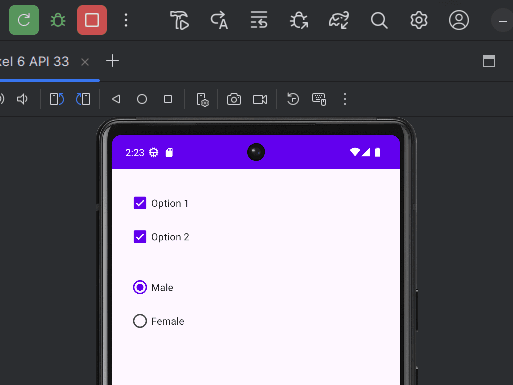Click the Female label text
This screenshot has height=385, width=513.
(168, 321)
